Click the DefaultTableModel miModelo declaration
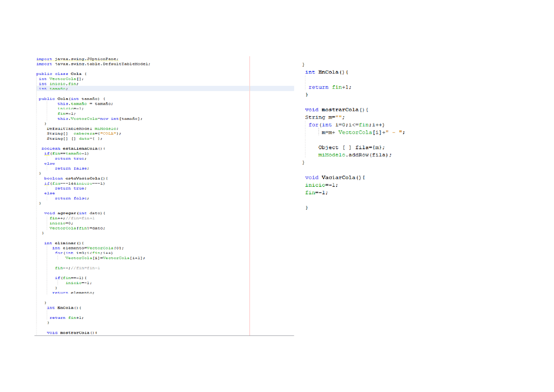This screenshot has height=392, width=554. click(82, 129)
